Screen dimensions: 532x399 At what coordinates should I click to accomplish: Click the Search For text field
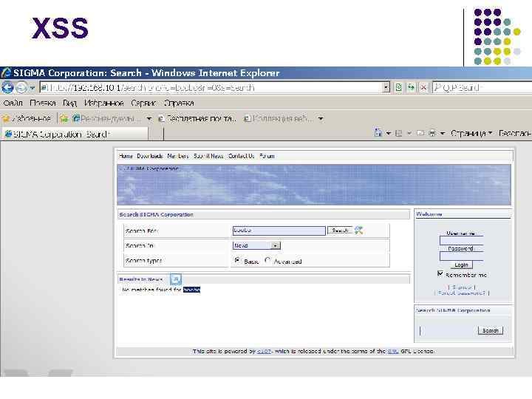279,231
